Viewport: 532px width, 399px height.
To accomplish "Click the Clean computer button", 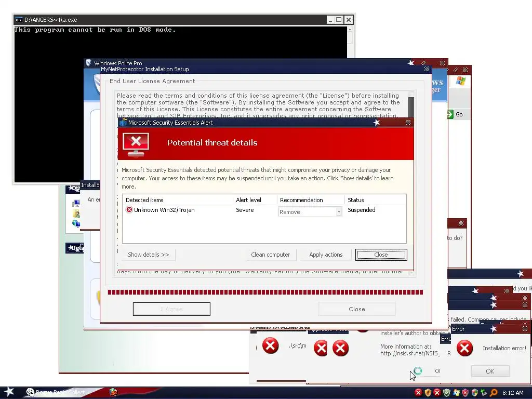I will [270, 255].
